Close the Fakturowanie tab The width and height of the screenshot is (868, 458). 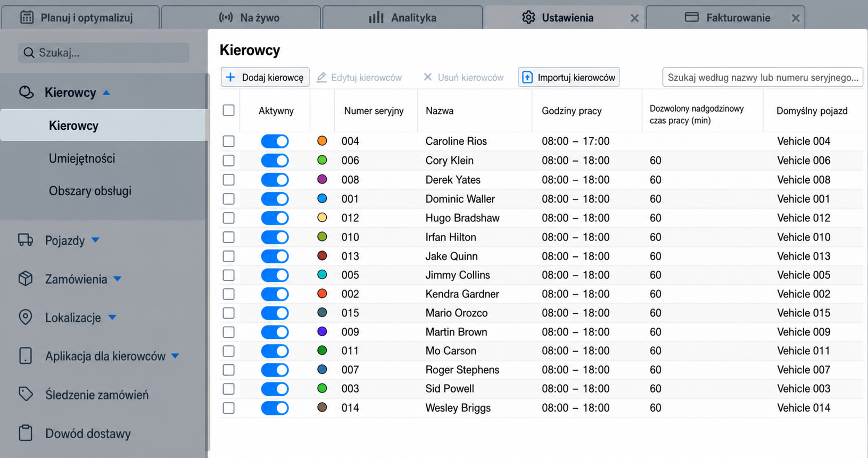click(796, 18)
